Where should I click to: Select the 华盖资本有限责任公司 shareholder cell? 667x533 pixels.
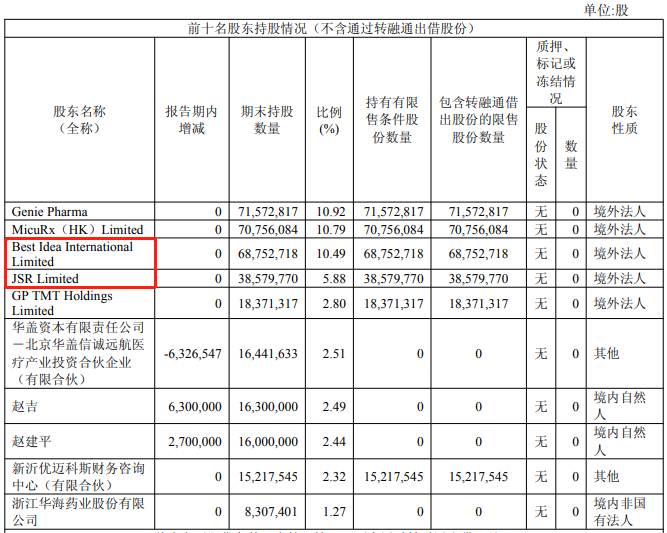pyautogui.click(x=79, y=353)
